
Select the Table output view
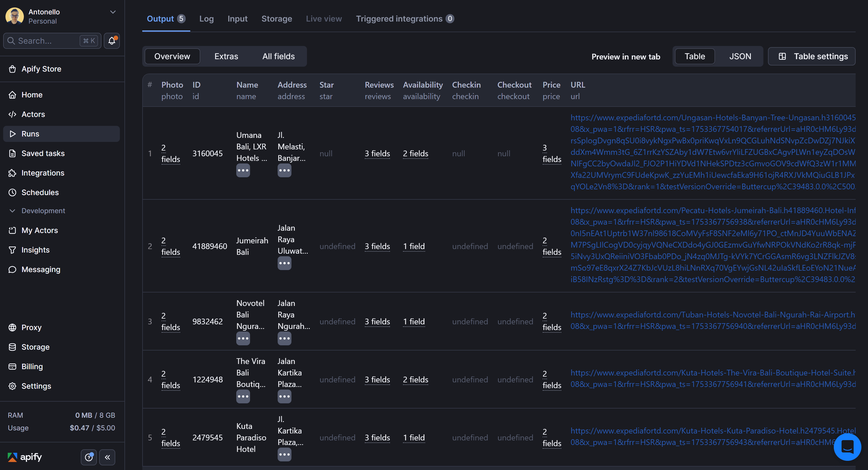694,56
